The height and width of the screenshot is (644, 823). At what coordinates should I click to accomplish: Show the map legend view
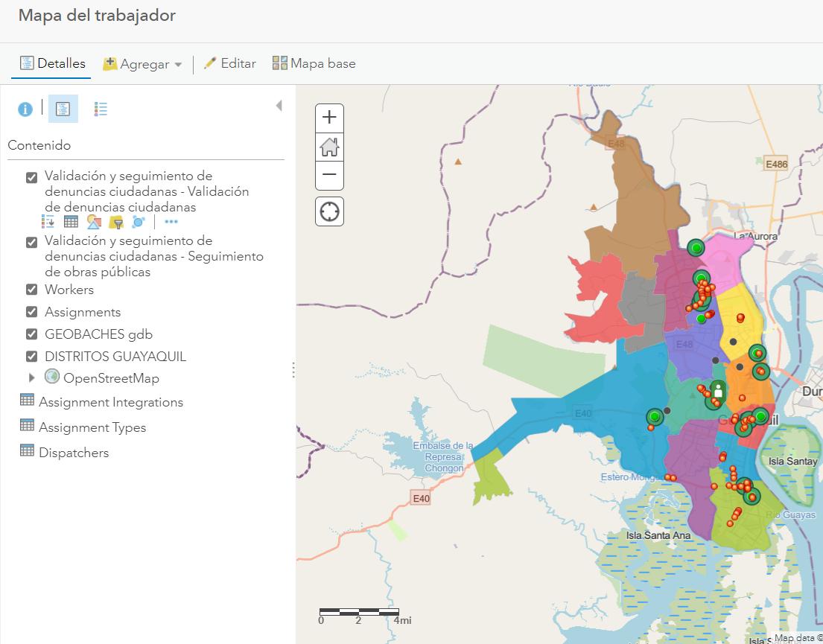tap(101, 109)
